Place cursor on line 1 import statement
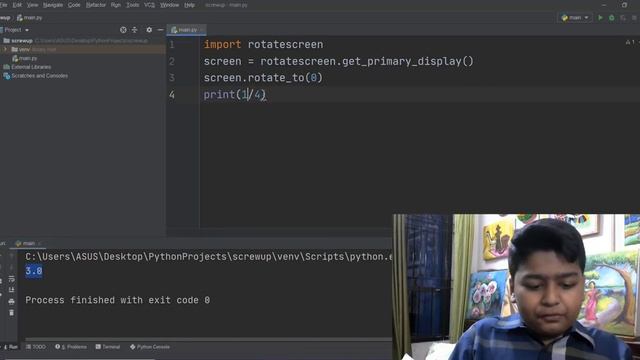640x360 pixels. [263, 44]
